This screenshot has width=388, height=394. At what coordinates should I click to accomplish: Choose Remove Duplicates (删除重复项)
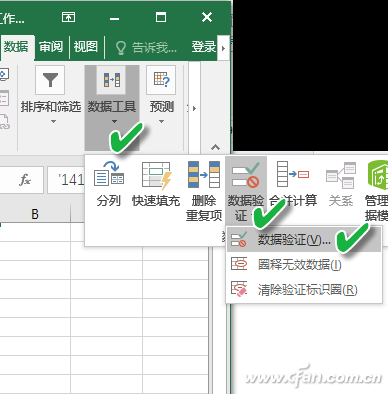click(204, 191)
